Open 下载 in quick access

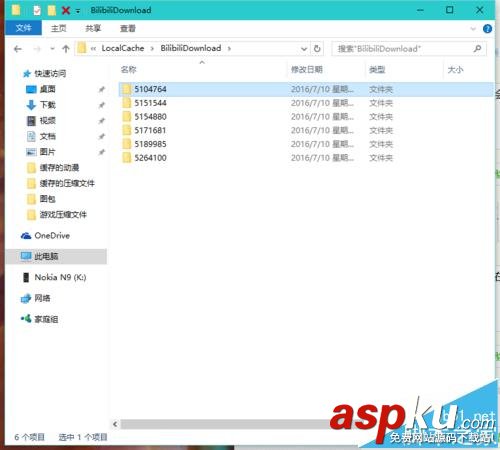[48, 105]
